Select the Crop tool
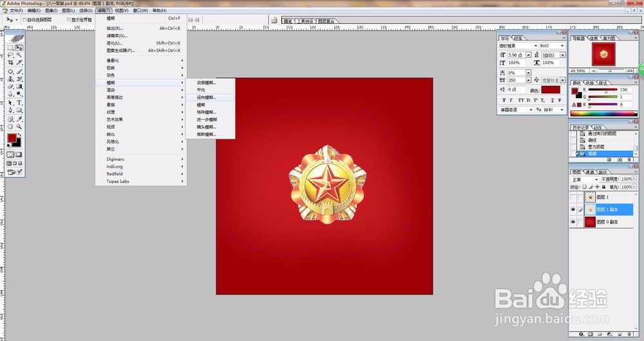The width and height of the screenshot is (644, 341). (x=11, y=63)
